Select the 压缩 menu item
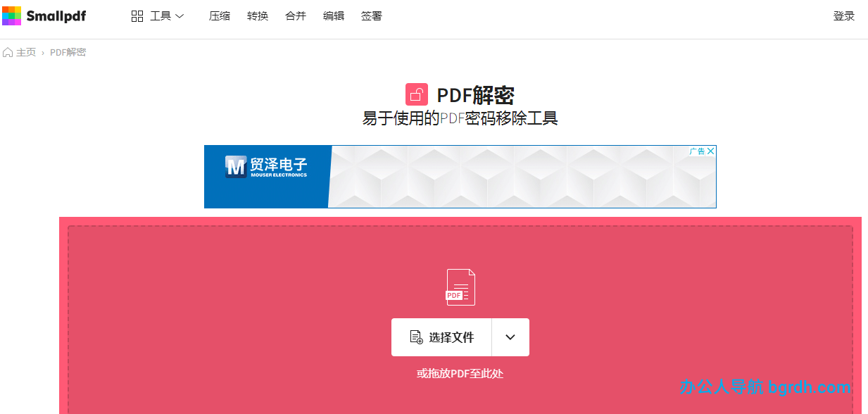Image resolution: width=868 pixels, height=414 pixels. coord(219,15)
